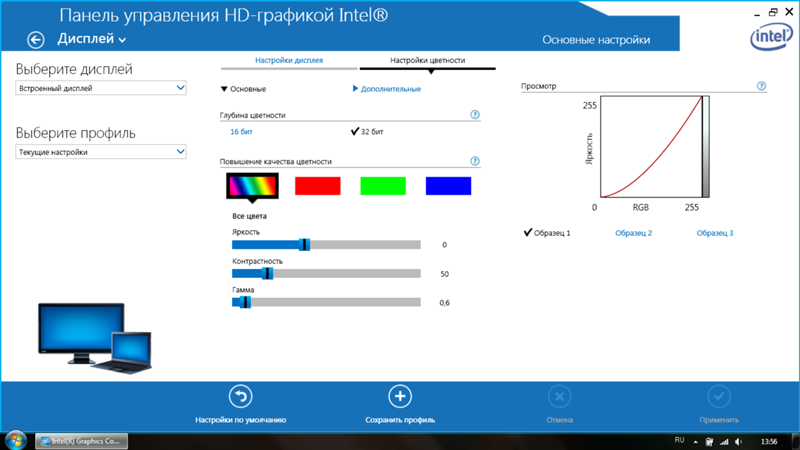
Task: Click the restore defaults circular arrow icon
Action: pos(240,396)
